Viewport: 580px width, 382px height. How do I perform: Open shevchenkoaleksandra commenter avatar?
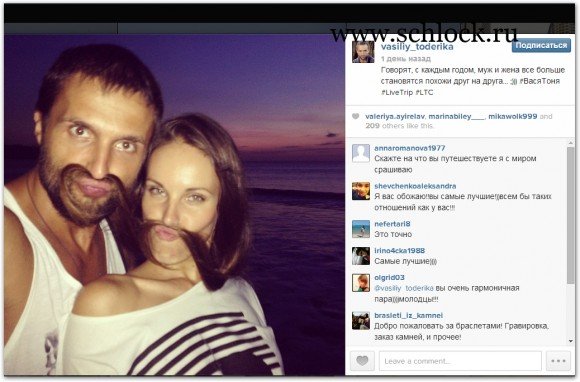tap(361, 191)
